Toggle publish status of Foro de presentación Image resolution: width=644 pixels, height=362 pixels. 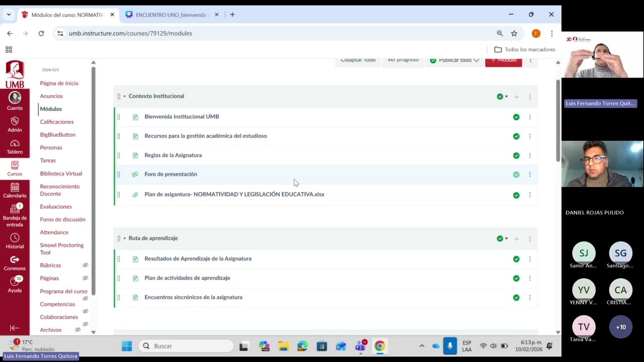pos(516,174)
